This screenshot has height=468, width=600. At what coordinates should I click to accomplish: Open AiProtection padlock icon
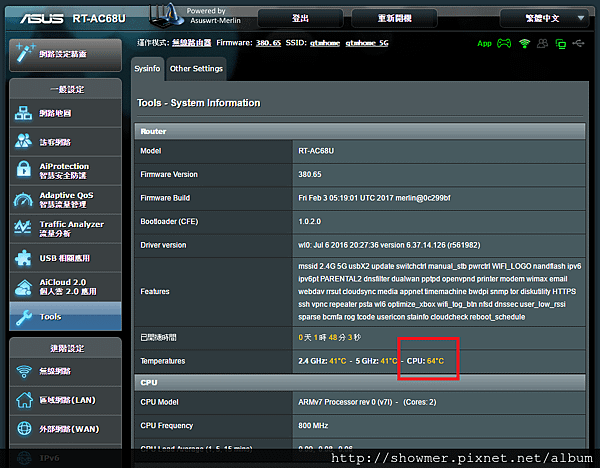[23, 169]
